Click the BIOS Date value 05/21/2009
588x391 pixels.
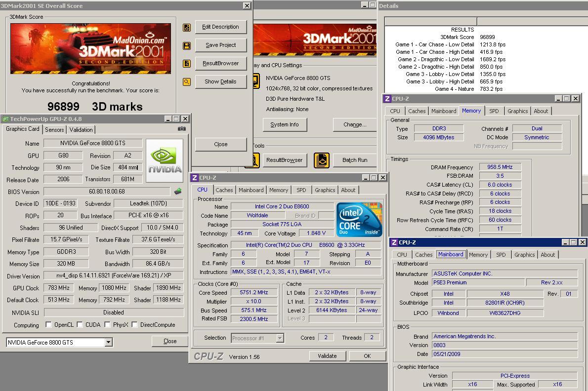(505, 354)
